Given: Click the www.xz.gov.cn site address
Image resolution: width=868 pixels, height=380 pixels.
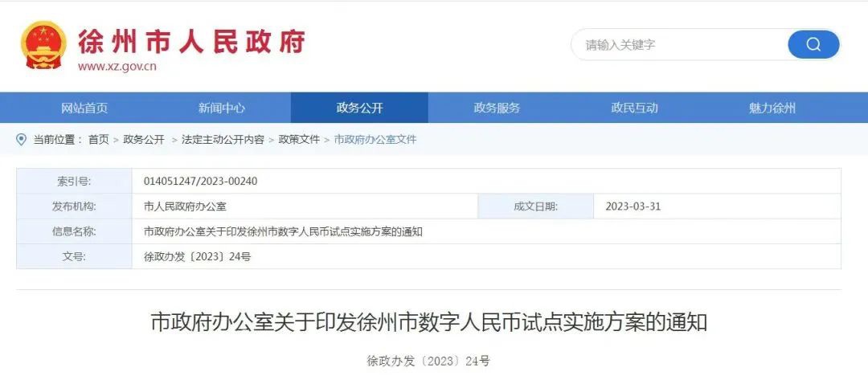Looking at the screenshot, I should point(117,67).
